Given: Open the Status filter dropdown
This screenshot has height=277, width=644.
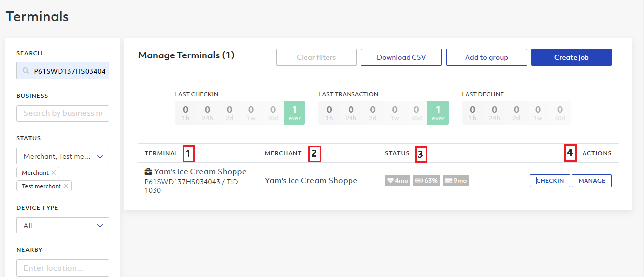Looking at the screenshot, I should 62,156.
